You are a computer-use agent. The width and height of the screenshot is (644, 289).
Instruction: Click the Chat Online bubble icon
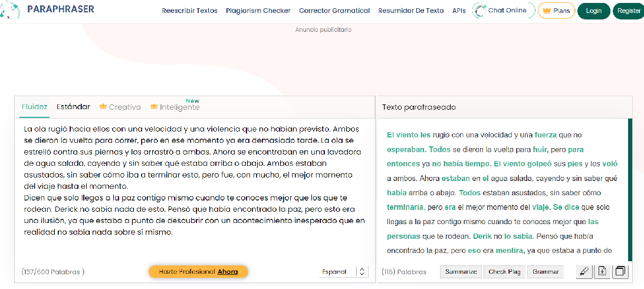[481, 11]
